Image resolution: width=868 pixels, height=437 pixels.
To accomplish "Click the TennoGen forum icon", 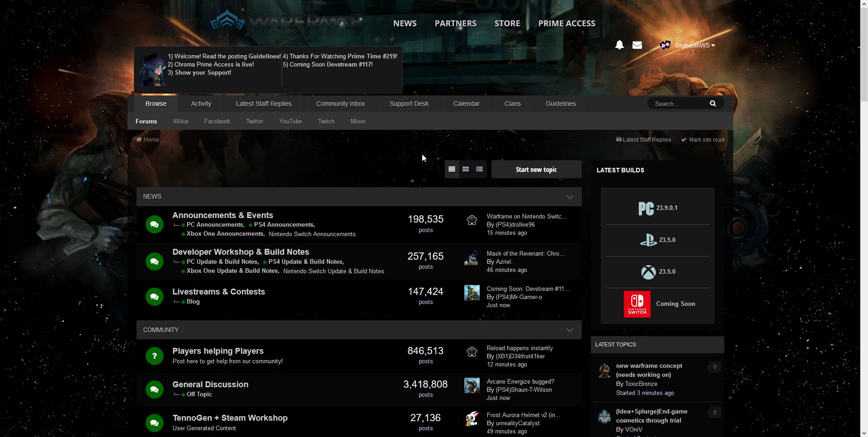I will (x=155, y=423).
